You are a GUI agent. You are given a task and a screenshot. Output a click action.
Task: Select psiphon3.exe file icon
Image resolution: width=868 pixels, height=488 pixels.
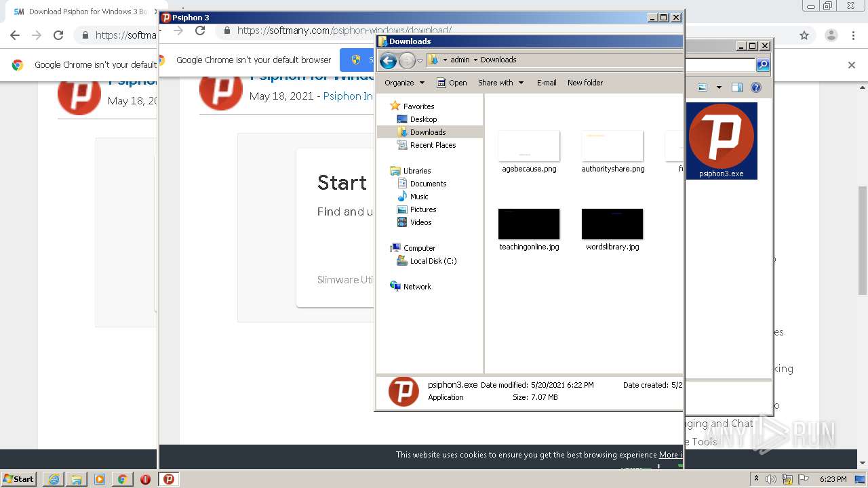pos(722,141)
